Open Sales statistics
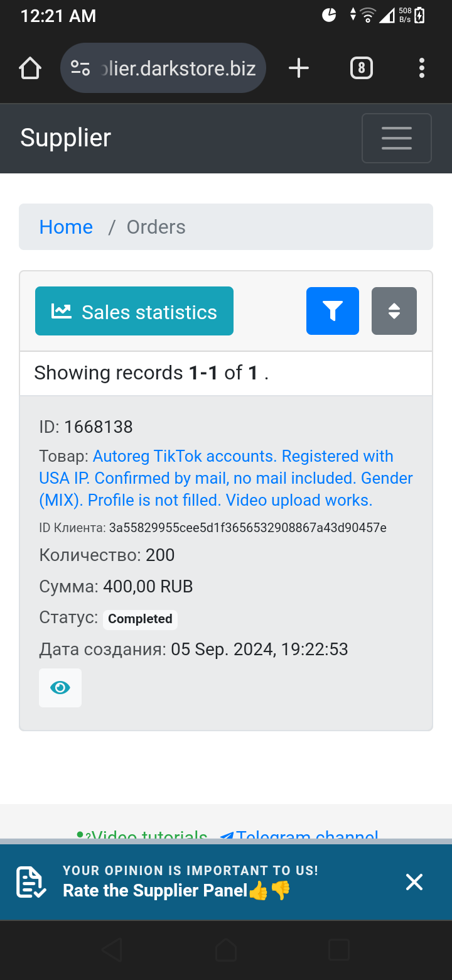The height and width of the screenshot is (980, 452). (134, 312)
